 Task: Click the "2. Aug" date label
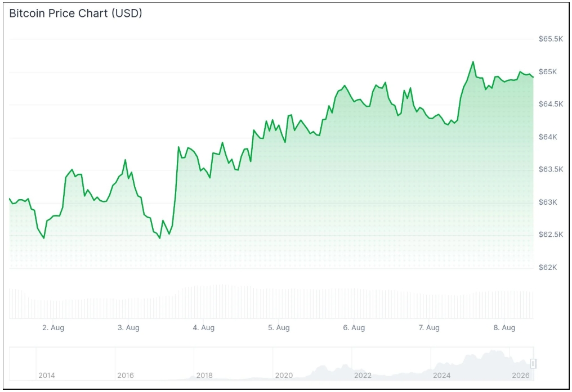tap(53, 327)
